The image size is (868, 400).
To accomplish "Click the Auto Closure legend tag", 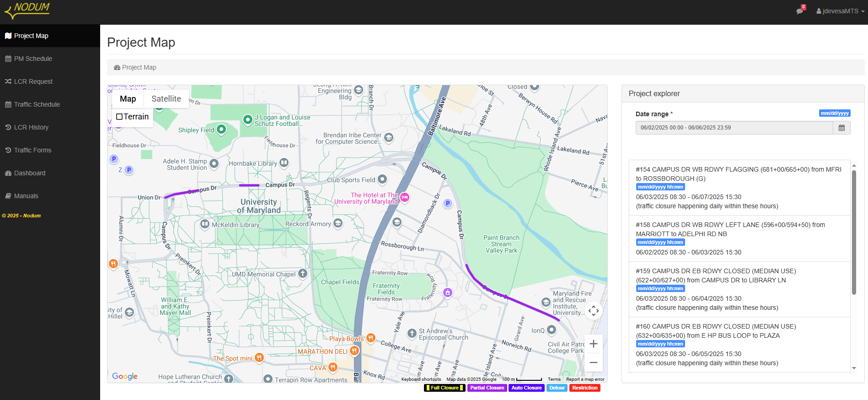I will 526,388.
